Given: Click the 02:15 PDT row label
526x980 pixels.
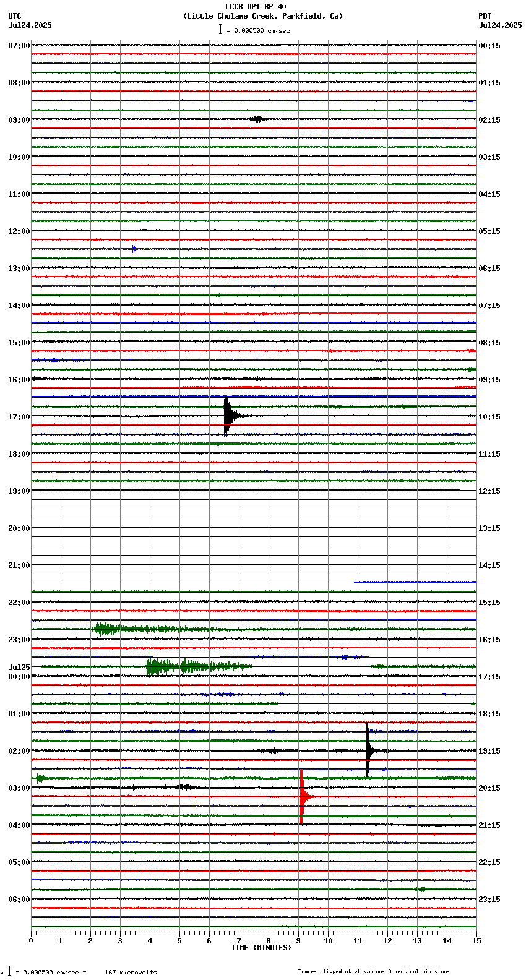Looking at the screenshot, I should click(x=489, y=120).
